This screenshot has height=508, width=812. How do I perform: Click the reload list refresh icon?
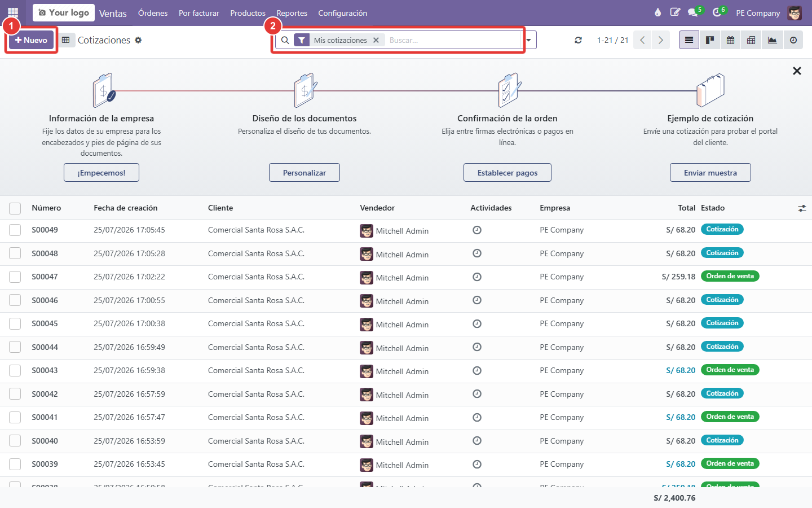click(578, 40)
